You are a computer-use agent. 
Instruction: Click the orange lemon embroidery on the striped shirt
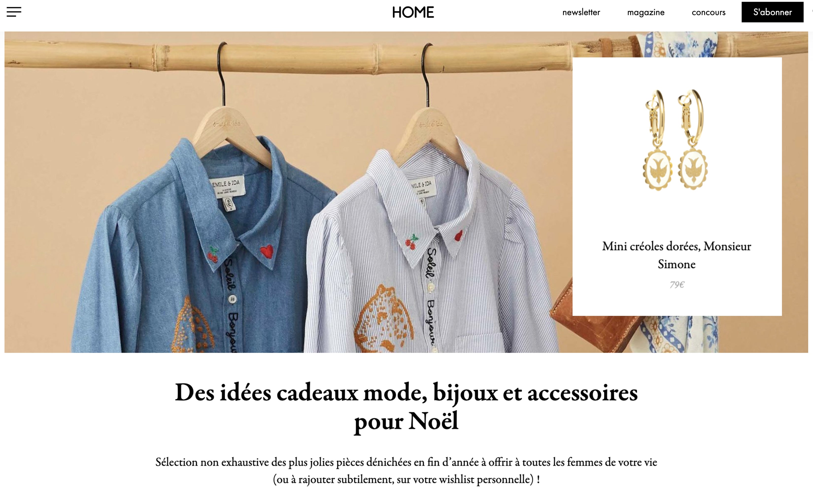tap(384, 320)
